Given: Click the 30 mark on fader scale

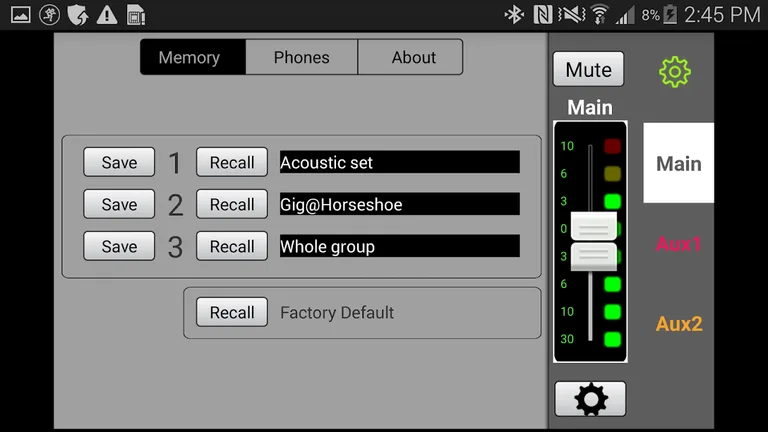Looking at the screenshot, I should coord(567,339).
